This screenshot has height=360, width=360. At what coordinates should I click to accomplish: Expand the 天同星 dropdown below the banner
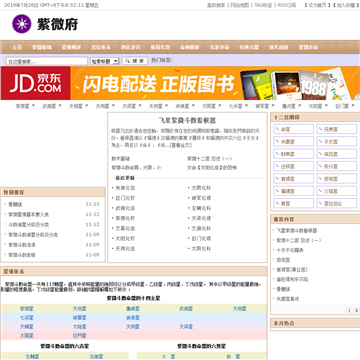coord(105,106)
